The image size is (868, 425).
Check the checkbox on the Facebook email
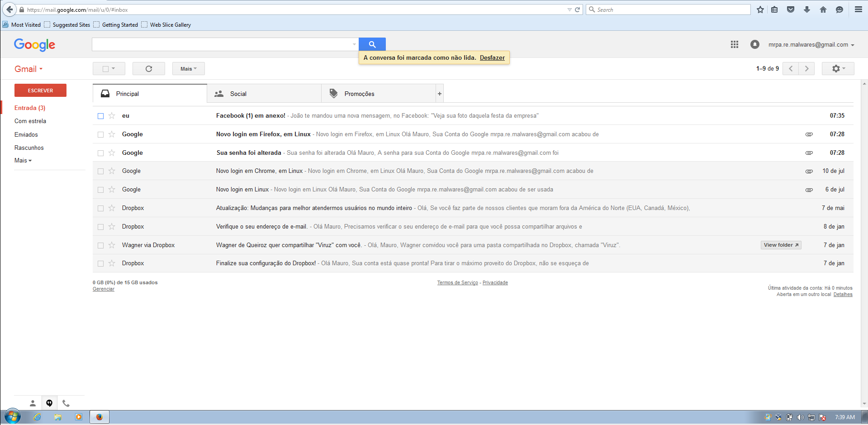100,116
